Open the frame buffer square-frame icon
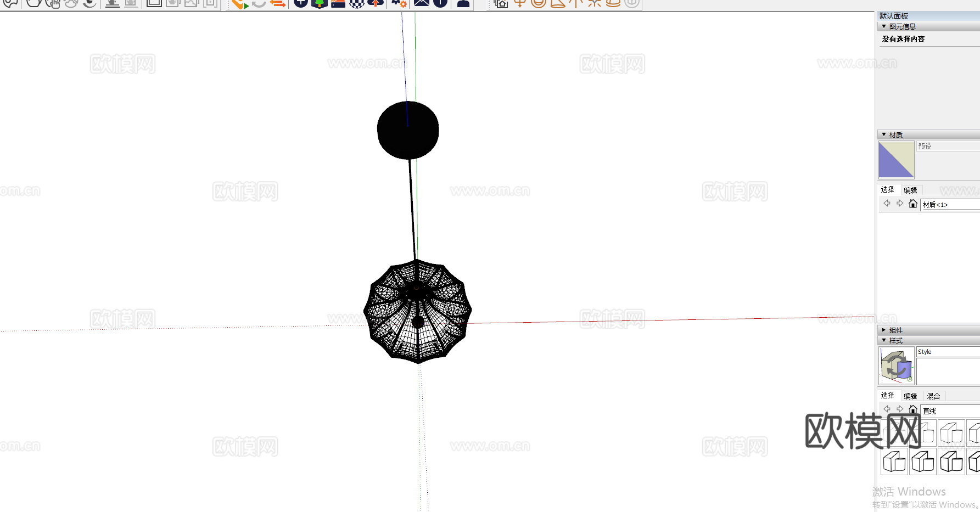 (154, 3)
